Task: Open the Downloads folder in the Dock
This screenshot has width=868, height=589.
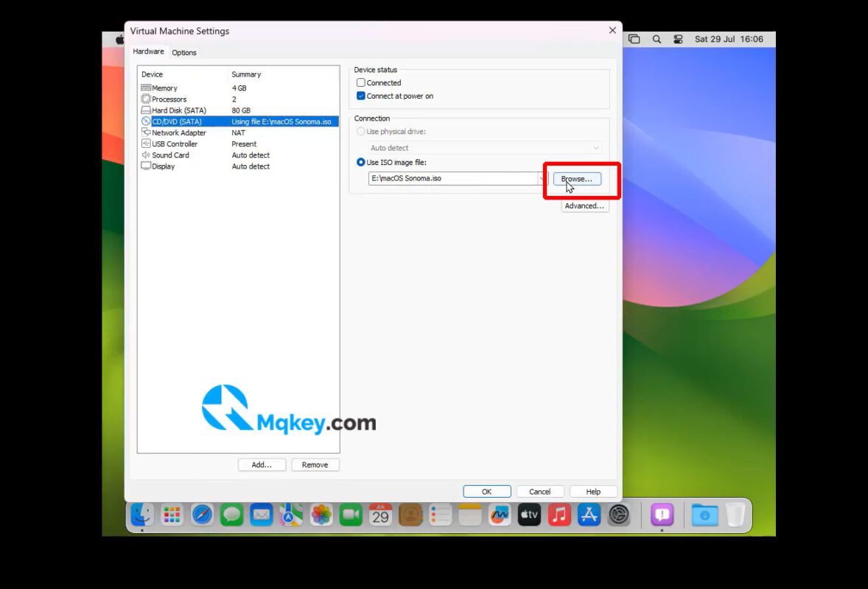Action: click(704, 515)
